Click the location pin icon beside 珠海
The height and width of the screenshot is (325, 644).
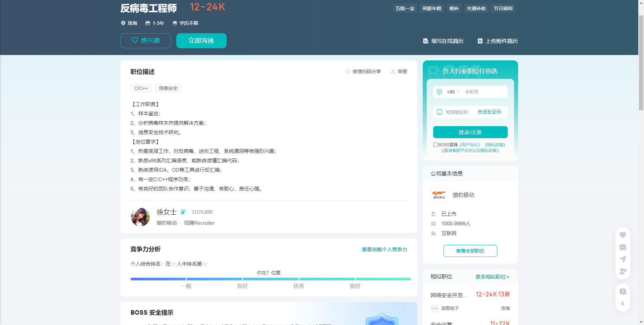(123, 23)
